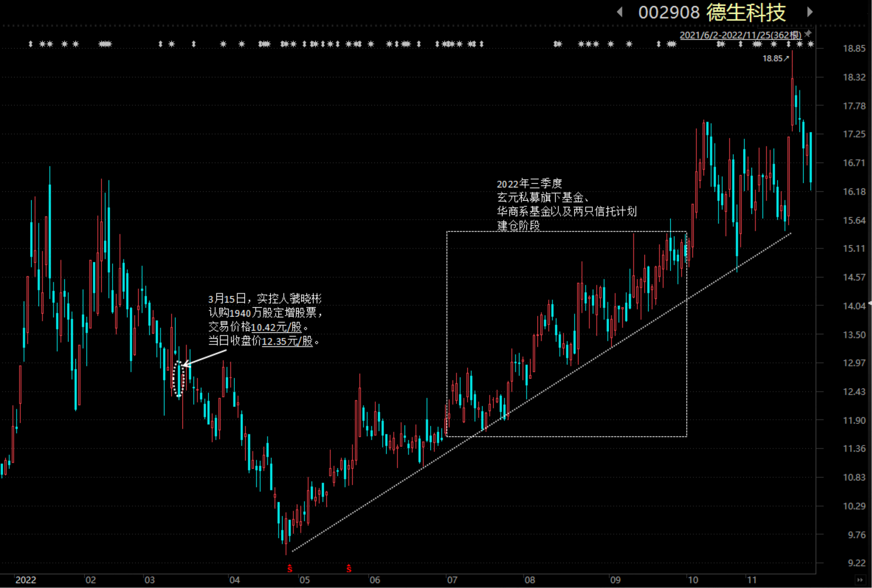Select the dotted ellipse around March 15 candle

point(179,379)
